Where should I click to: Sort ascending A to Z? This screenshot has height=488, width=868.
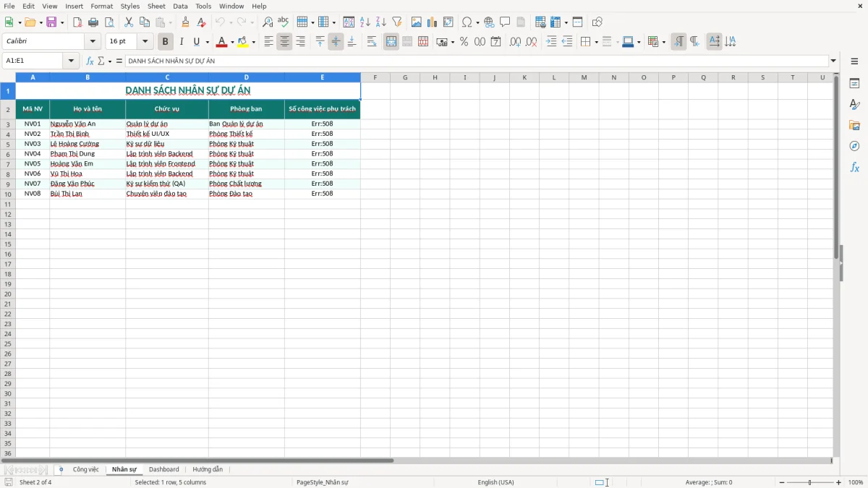pyautogui.click(x=365, y=22)
